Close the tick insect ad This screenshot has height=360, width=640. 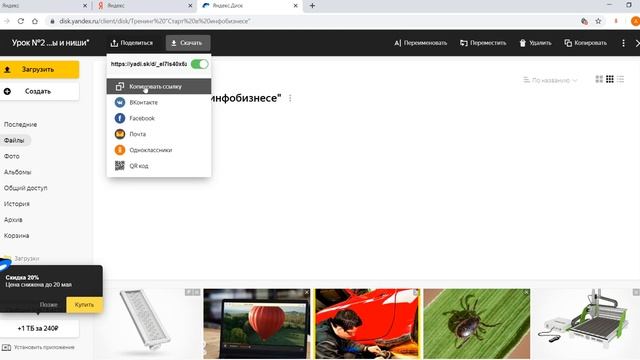[526, 292]
